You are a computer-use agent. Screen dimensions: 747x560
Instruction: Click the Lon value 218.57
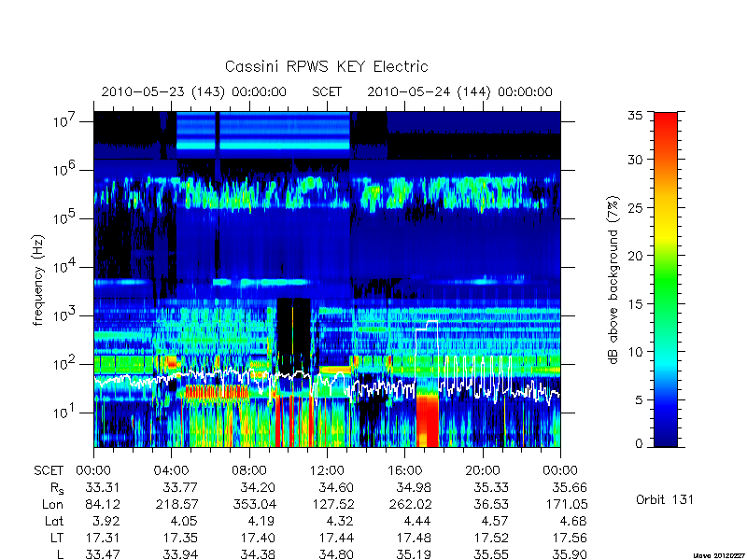tap(177, 504)
